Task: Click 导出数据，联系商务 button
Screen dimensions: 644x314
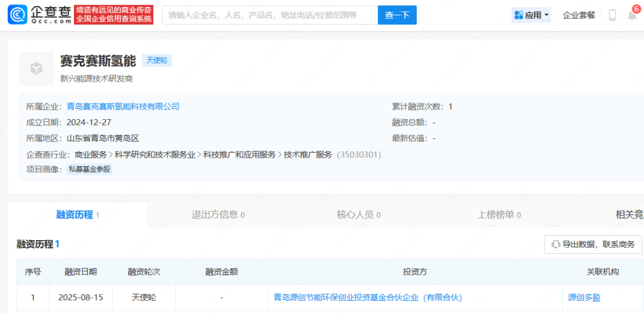Action: coord(593,244)
